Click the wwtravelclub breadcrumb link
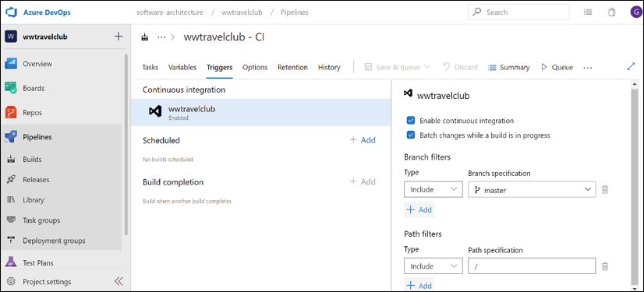 point(242,12)
